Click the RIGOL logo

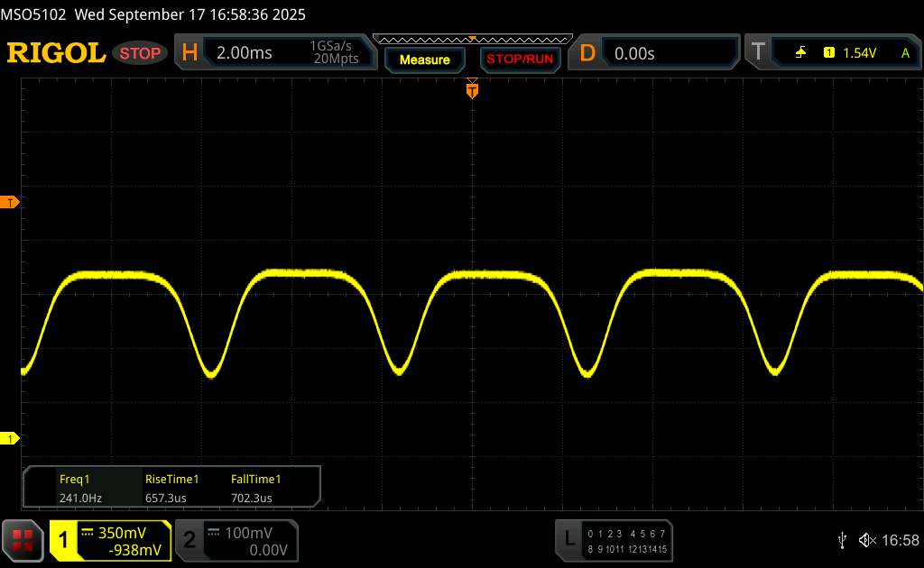(x=56, y=53)
